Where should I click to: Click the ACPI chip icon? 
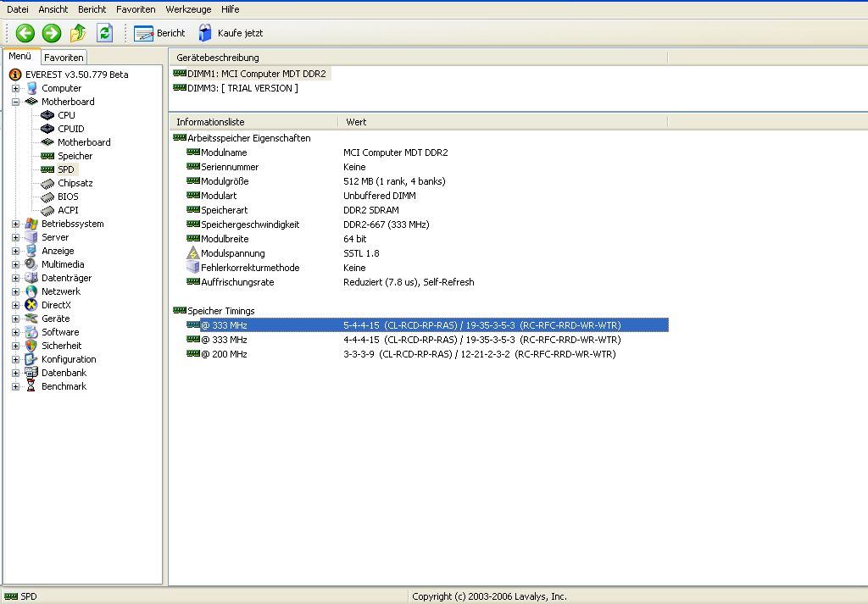coord(47,210)
